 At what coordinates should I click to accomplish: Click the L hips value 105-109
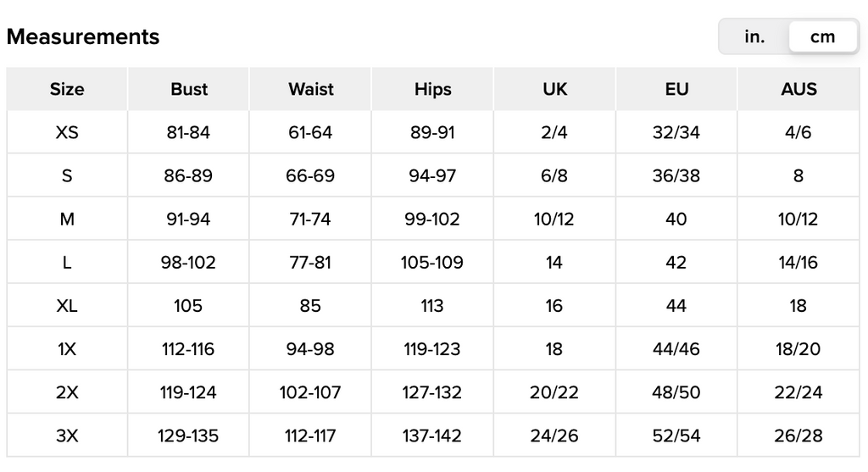432,263
